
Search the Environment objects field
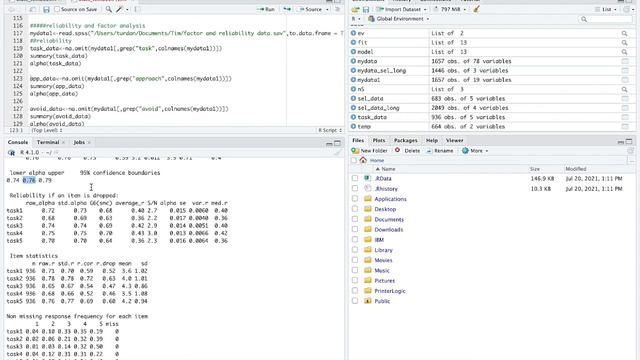click(x=606, y=19)
